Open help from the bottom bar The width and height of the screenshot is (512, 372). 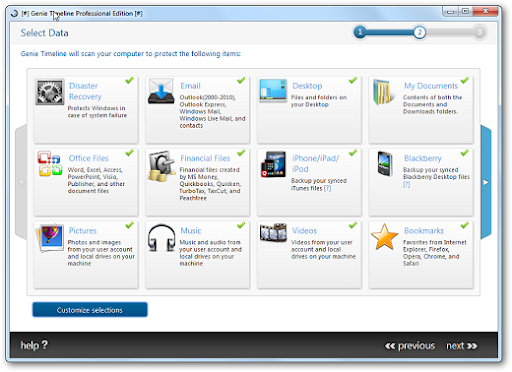point(34,345)
